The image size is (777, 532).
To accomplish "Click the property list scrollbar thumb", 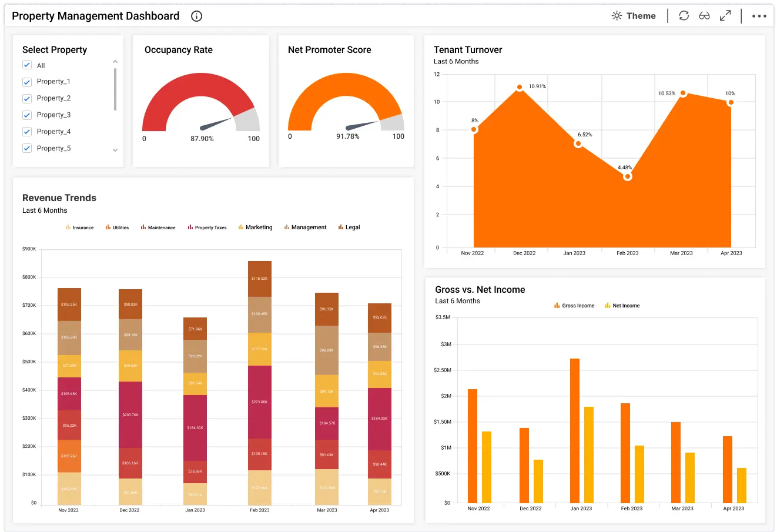I will [115, 89].
